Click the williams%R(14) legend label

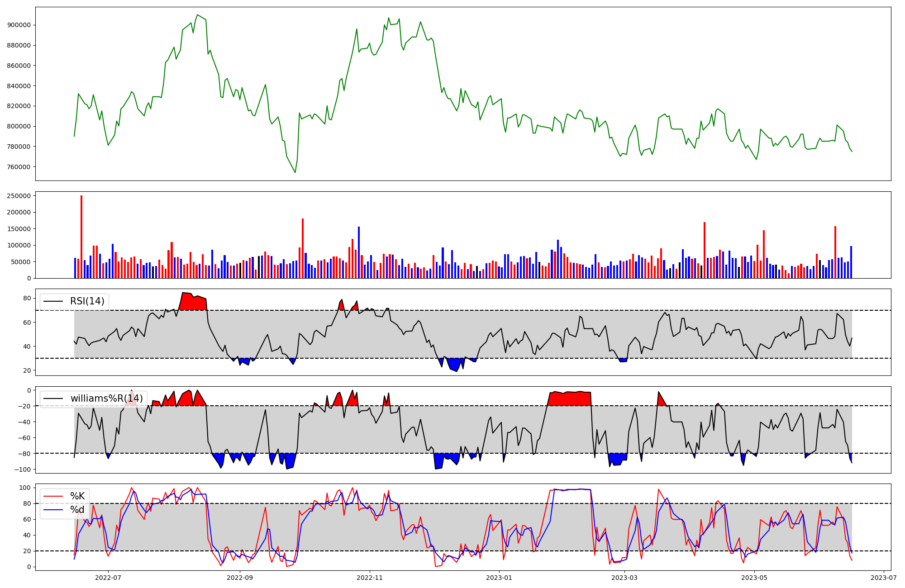[106, 398]
